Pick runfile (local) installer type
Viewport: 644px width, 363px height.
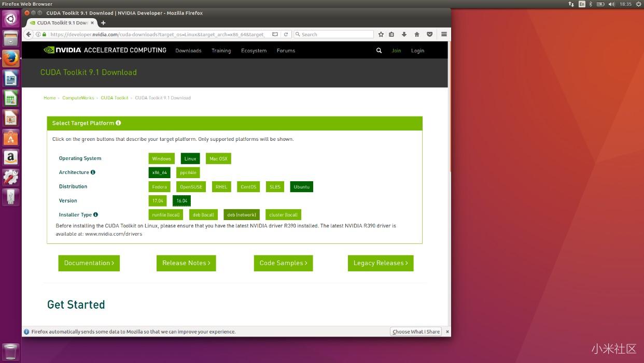(x=166, y=215)
